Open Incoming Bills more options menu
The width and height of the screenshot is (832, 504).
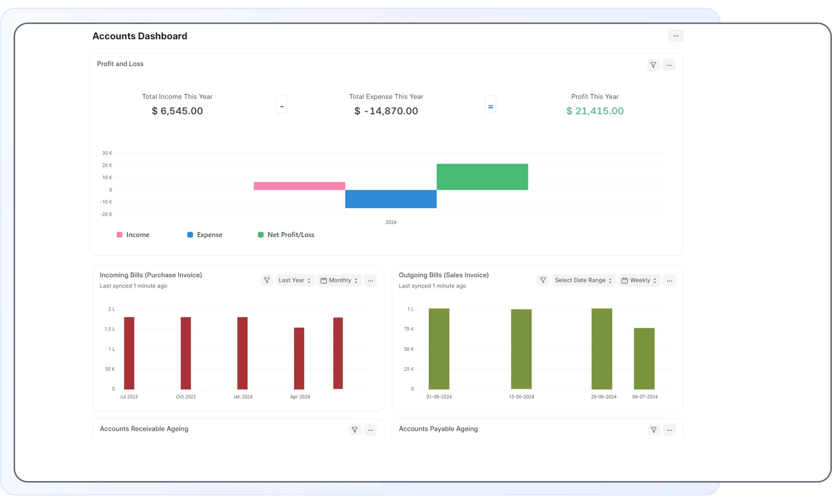(370, 280)
